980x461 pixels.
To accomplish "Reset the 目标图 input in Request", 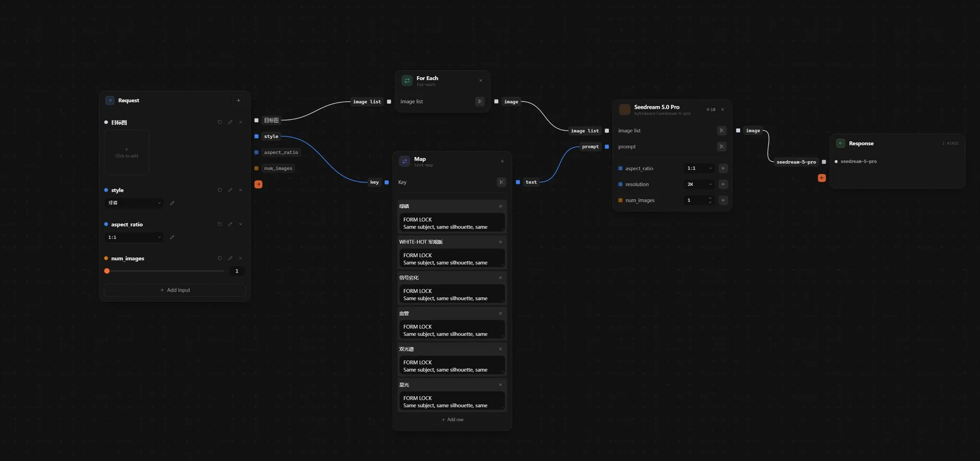I will tap(219, 122).
